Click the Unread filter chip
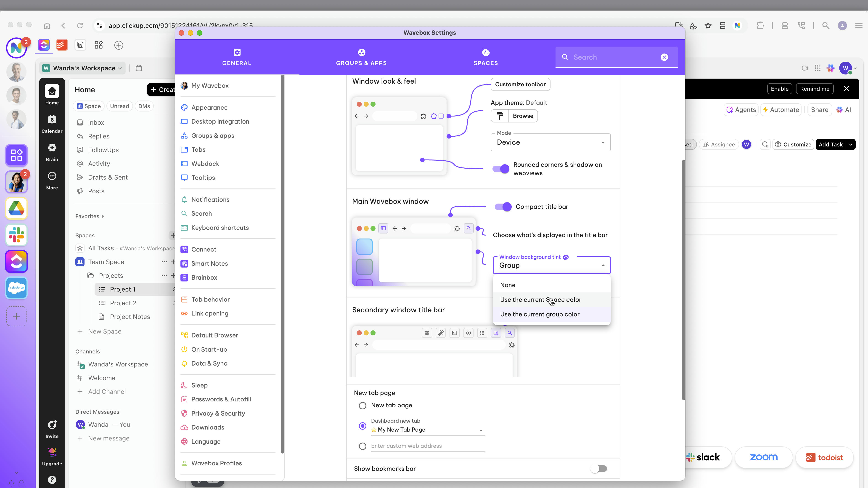The image size is (868, 488). (119, 106)
